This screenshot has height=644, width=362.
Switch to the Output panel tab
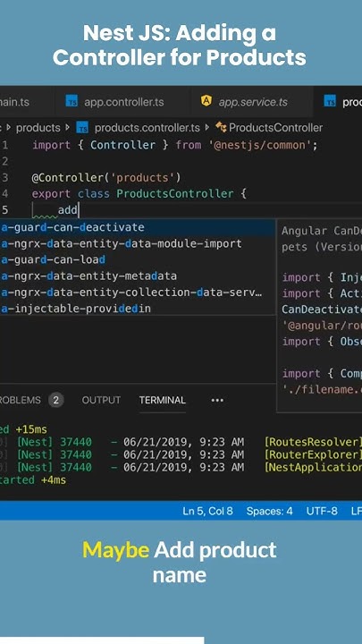click(x=101, y=400)
